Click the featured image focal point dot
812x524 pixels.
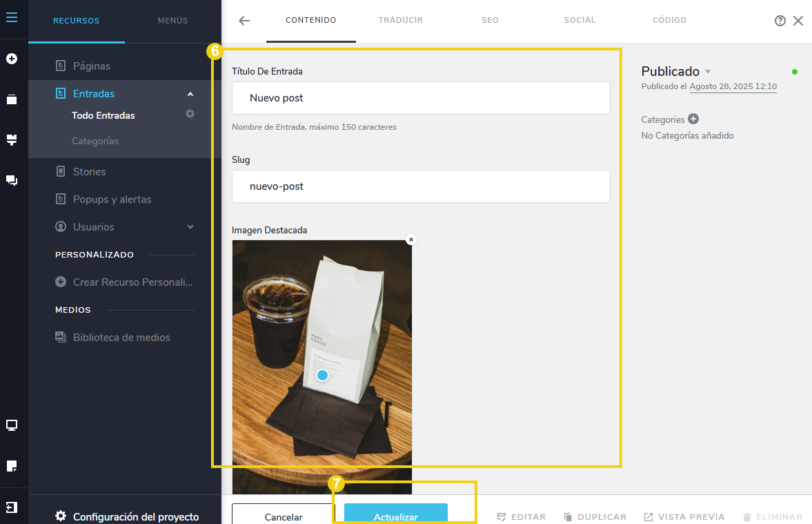point(322,375)
